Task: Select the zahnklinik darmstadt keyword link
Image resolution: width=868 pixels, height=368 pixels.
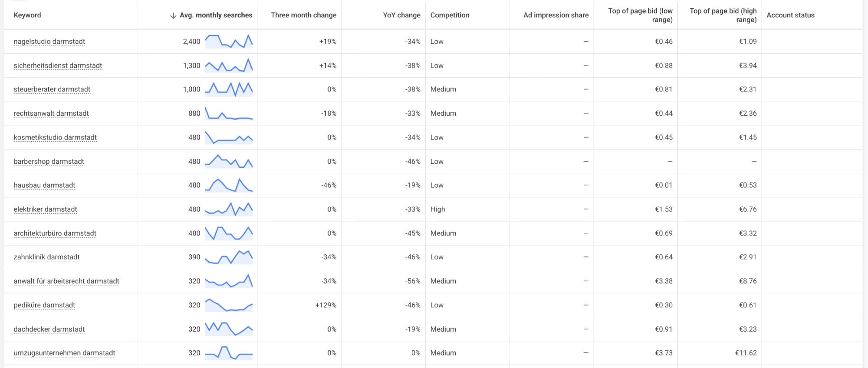Action: [46, 257]
